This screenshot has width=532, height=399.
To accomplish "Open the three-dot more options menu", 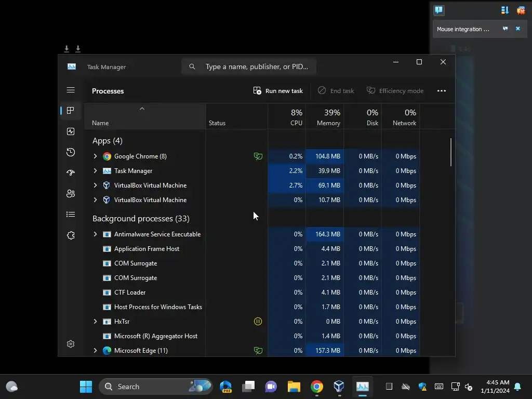I will coord(442,90).
